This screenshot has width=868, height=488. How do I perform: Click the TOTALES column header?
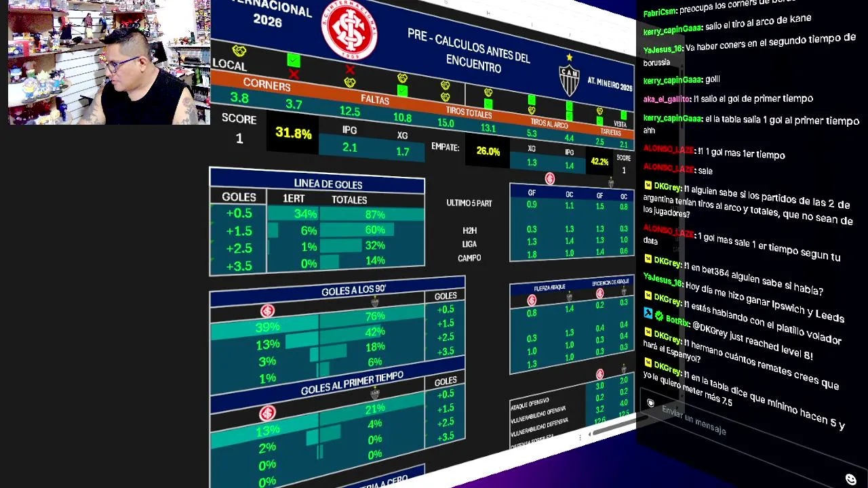tap(349, 200)
